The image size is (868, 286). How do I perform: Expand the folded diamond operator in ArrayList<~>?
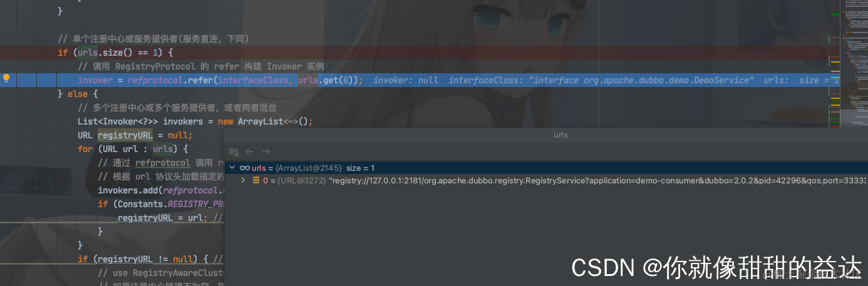(x=294, y=121)
